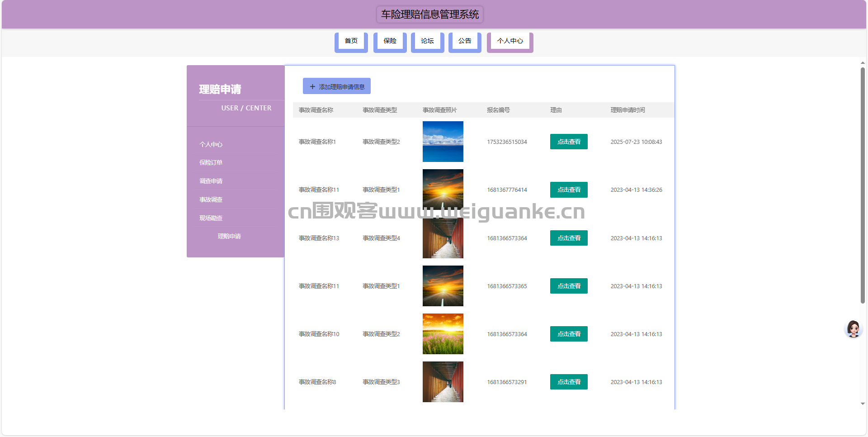The width and height of the screenshot is (868, 437).
Task: Click the 车险理赔信息管理系统 site title
Action: (430, 14)
